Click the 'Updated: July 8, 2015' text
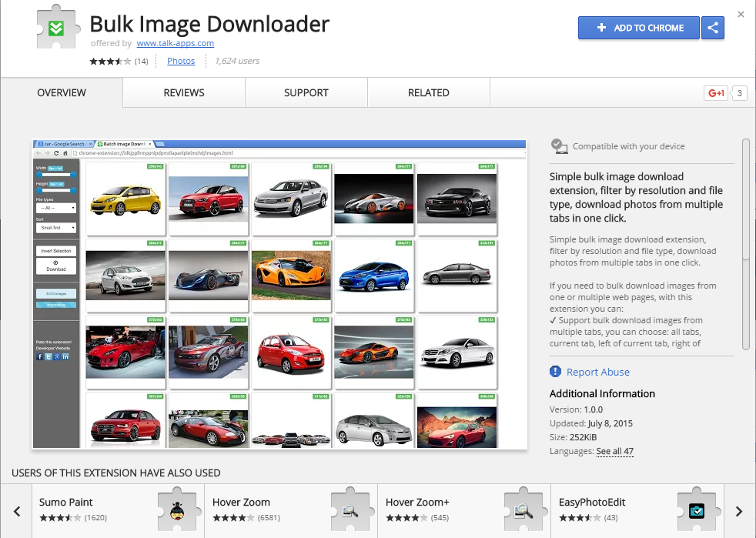The image size is (756, 538). pyautogui.click(x=591, y=423)
